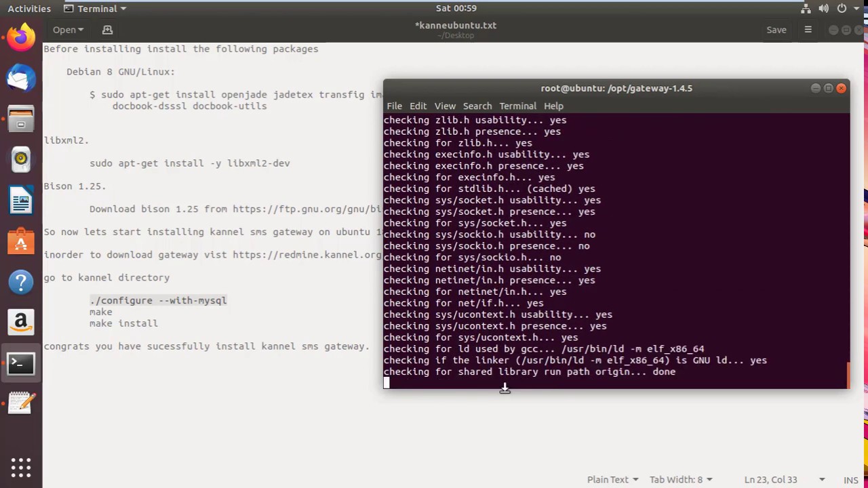Change Tab Width setting in status bar

[x=681, y=479]
